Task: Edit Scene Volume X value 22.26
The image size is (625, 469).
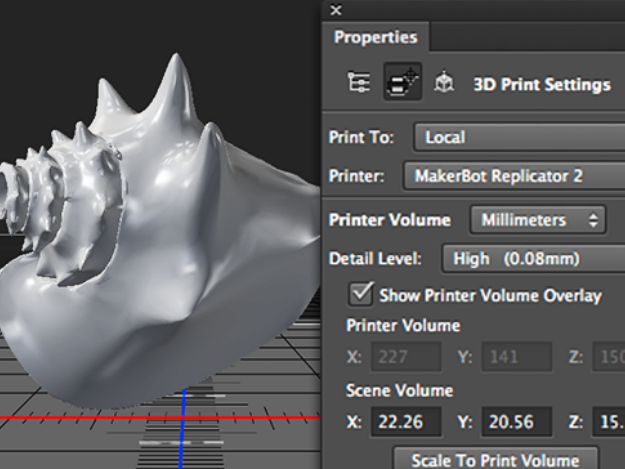Action: point(406,422)
